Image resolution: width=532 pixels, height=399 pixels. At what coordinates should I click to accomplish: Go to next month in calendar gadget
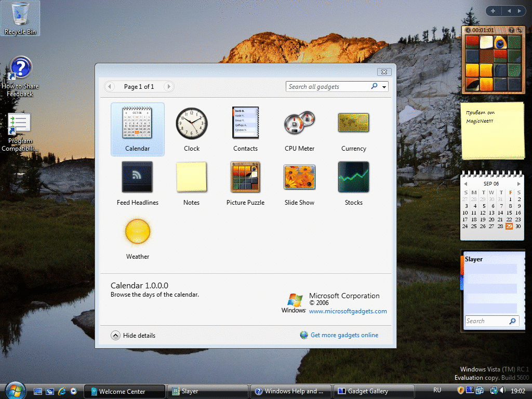(x=518, y=183)
